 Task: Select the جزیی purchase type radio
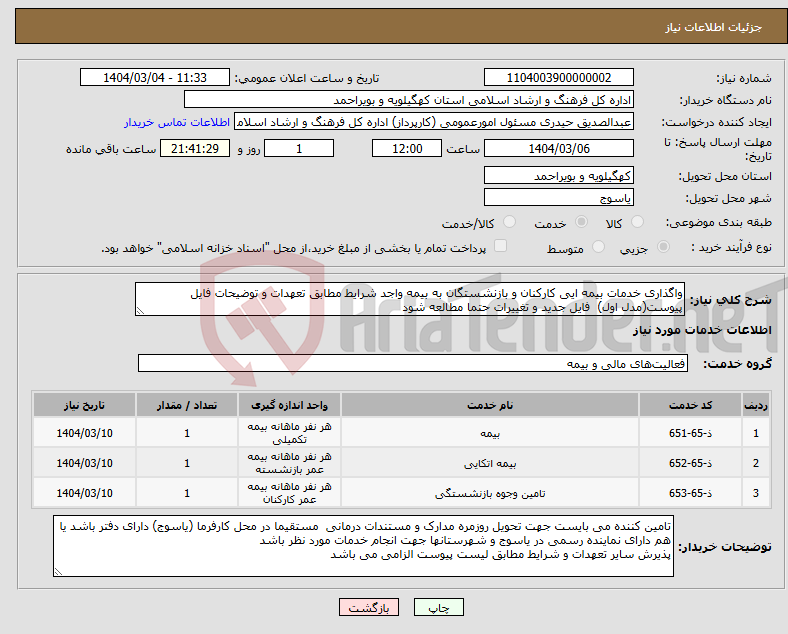(x=663, y=247)
